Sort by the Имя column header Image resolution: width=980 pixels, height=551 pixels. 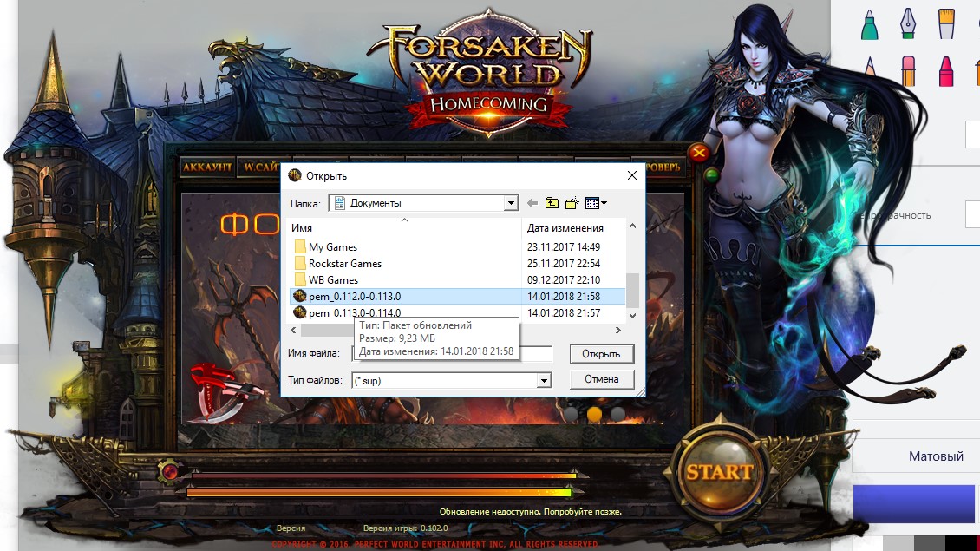404,228
